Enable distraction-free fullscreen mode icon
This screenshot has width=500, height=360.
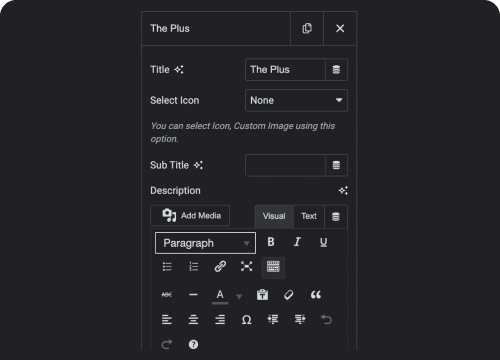pyautogui.click(x=246, y=267)
